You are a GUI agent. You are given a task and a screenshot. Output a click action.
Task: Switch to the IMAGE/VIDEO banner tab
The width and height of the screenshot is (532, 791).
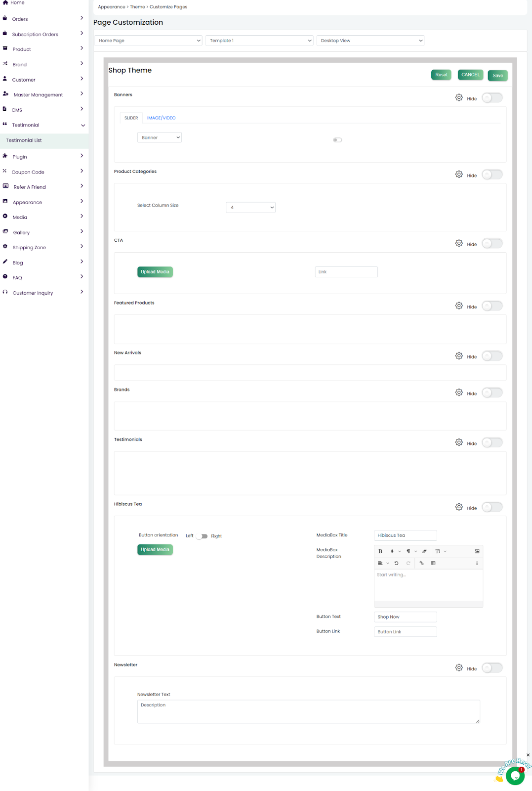pyautogui.click(x=161, y=118)
